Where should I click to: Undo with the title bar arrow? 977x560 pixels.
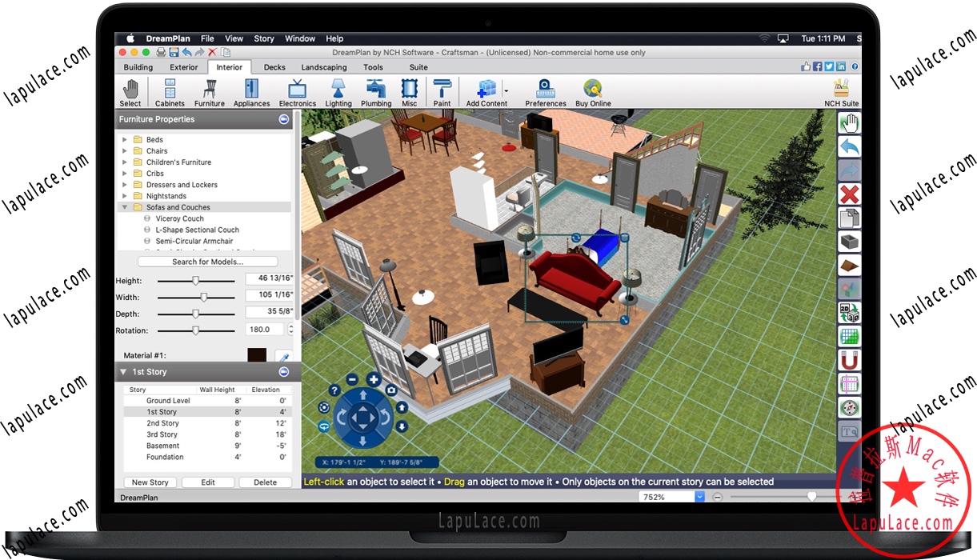click(x=186, y=52)
